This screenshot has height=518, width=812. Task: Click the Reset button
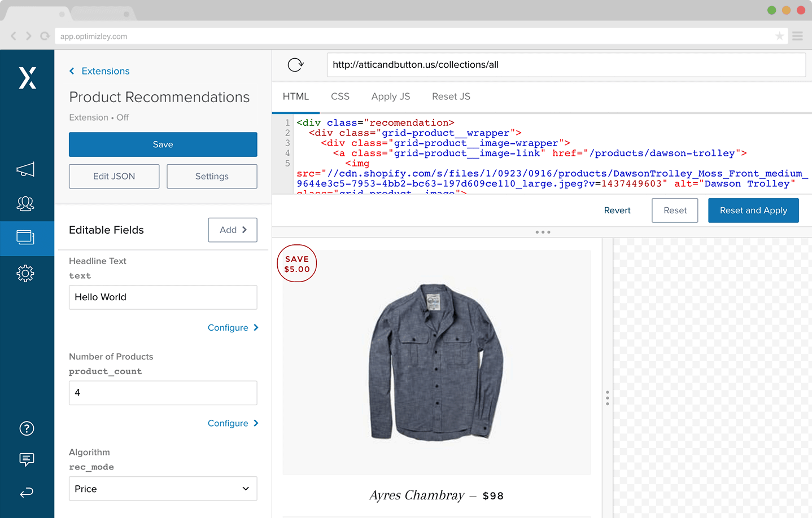point(675,210)
